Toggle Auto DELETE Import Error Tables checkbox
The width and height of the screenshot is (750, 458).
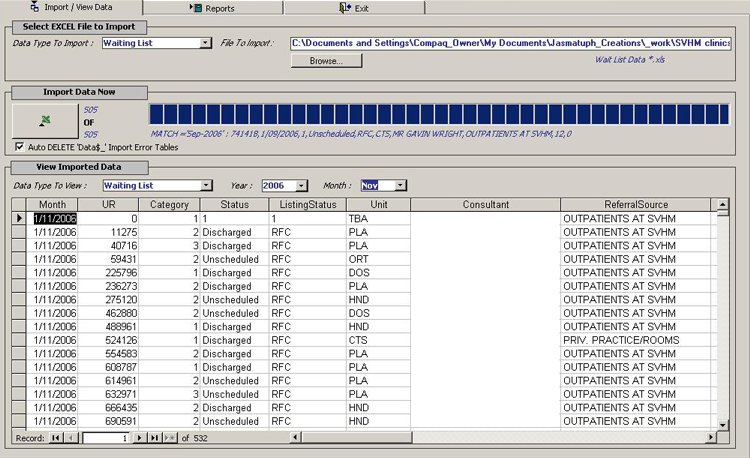[x=19, y=147]
